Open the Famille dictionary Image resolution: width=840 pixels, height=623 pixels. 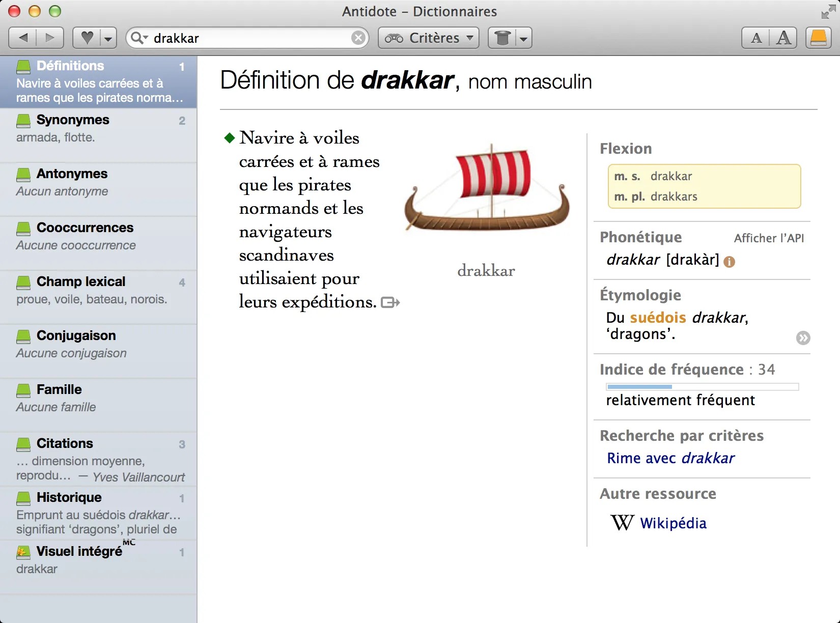point(98,405)
